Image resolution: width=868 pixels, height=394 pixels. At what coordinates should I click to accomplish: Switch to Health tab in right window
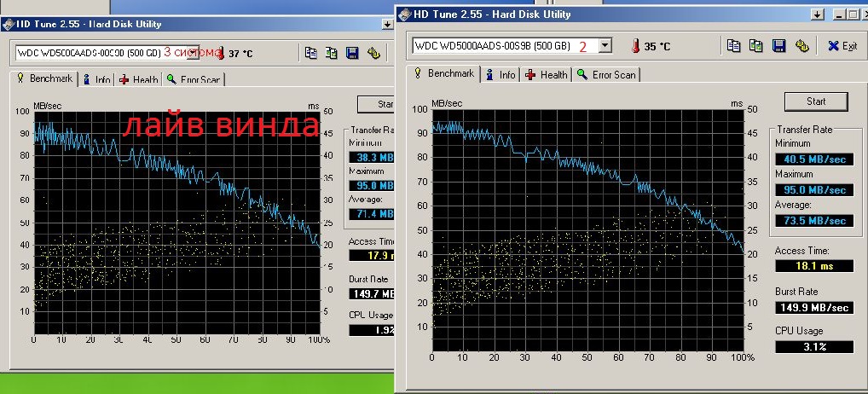(547, 75)
